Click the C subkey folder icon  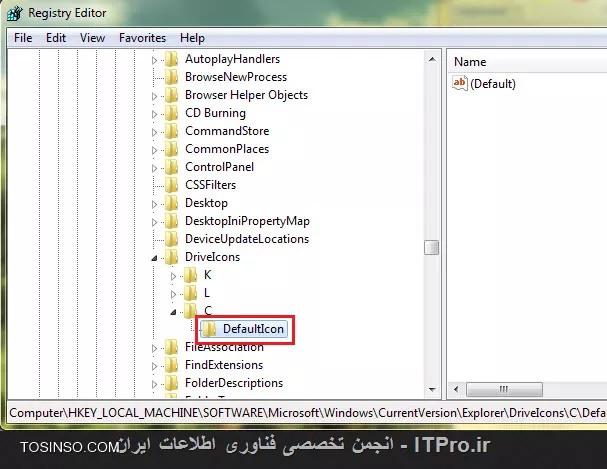coord(190,310)
